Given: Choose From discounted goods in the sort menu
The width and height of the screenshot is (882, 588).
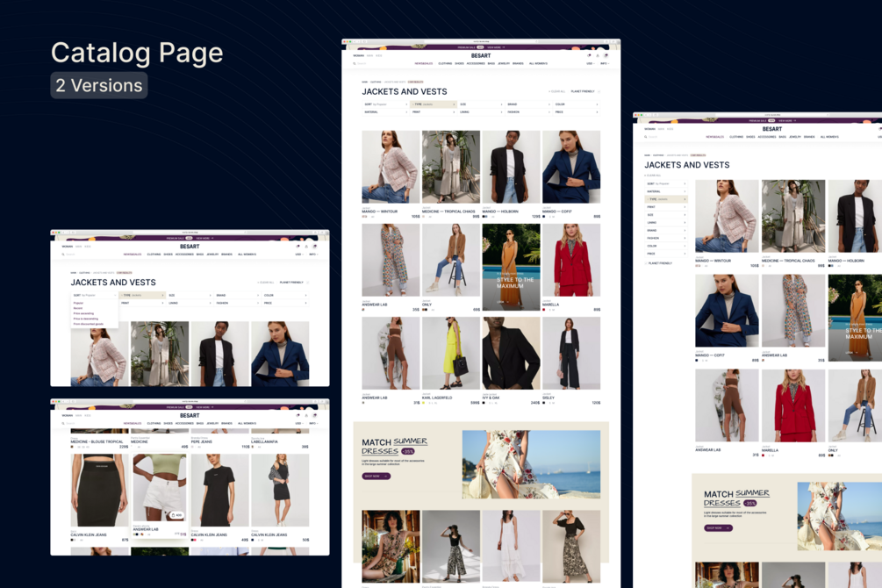Looking at the screenshot, I should pos(89,324).
